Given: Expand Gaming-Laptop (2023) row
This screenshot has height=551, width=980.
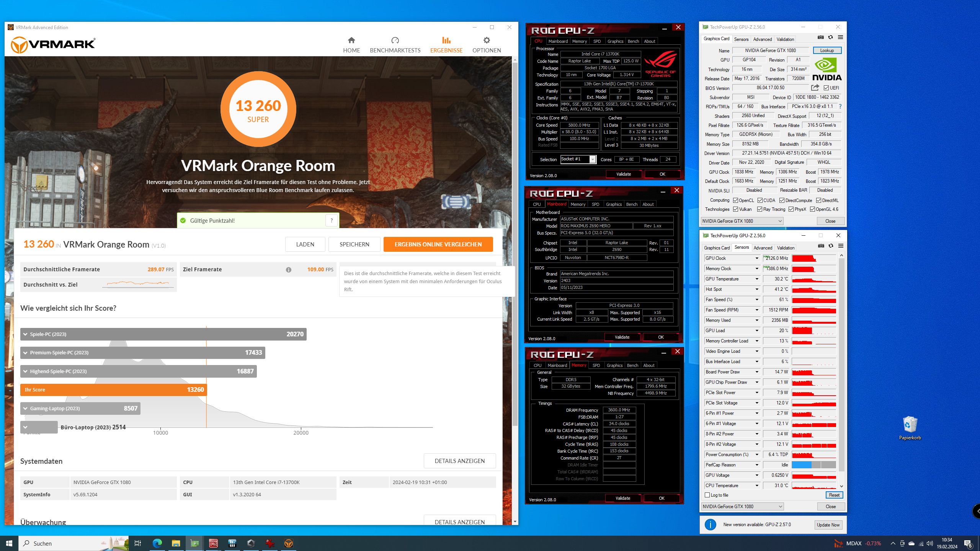Looking at the screenshot, I should coord(80,408).
